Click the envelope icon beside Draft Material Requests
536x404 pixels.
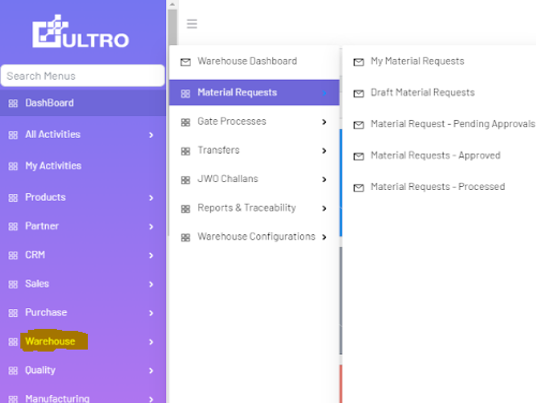(359, 93)
